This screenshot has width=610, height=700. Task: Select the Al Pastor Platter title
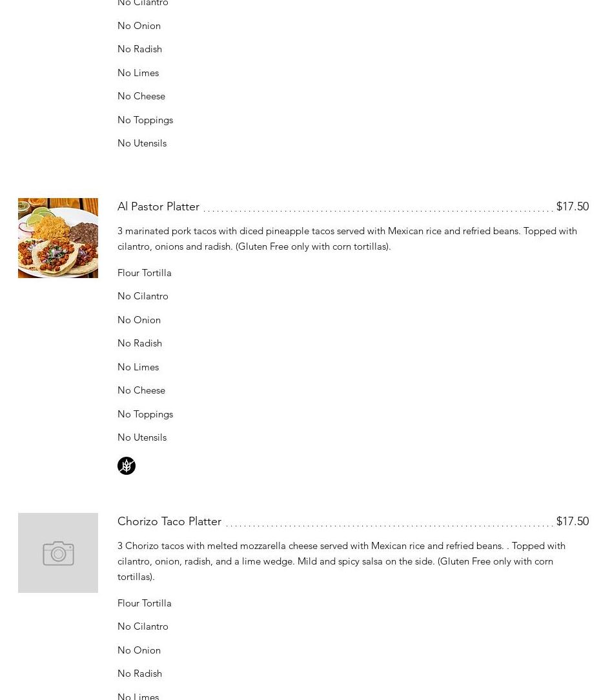[x=159, y=206]
